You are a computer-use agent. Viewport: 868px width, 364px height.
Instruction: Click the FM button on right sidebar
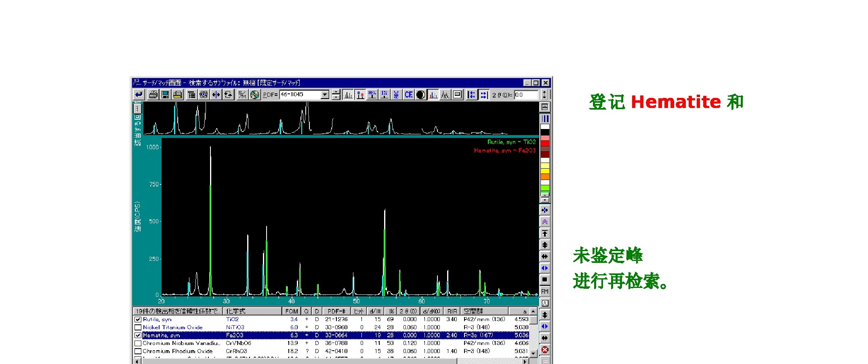coord(545,292)
